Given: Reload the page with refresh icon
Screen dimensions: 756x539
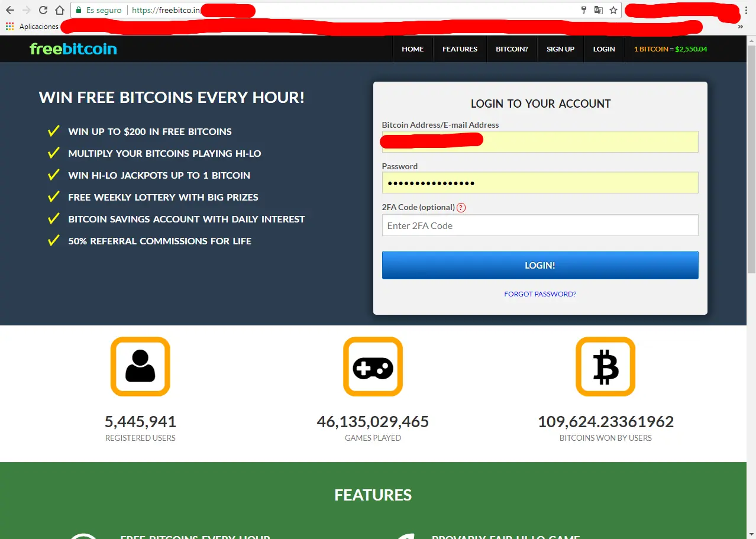Looking at the screenshot, I should tap(43, 10).
